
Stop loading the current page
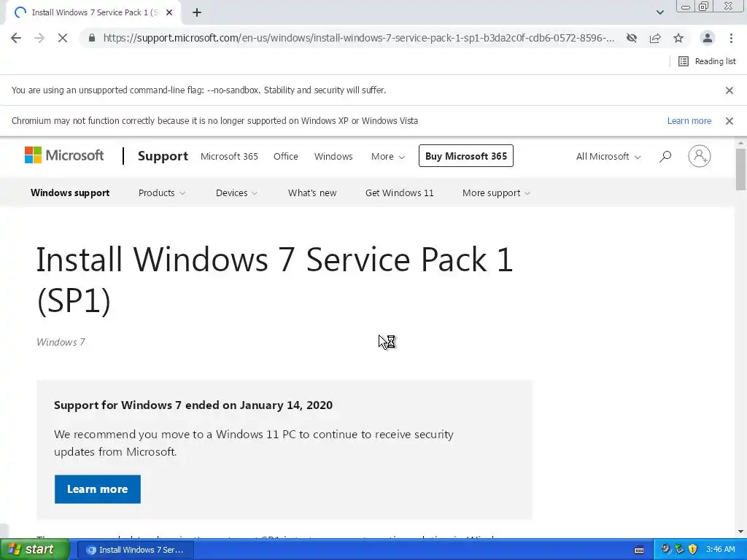(x=63, y=38)
